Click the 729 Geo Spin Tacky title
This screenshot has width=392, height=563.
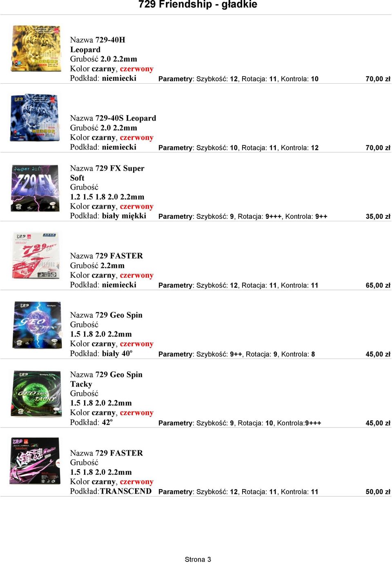(106, 379)
